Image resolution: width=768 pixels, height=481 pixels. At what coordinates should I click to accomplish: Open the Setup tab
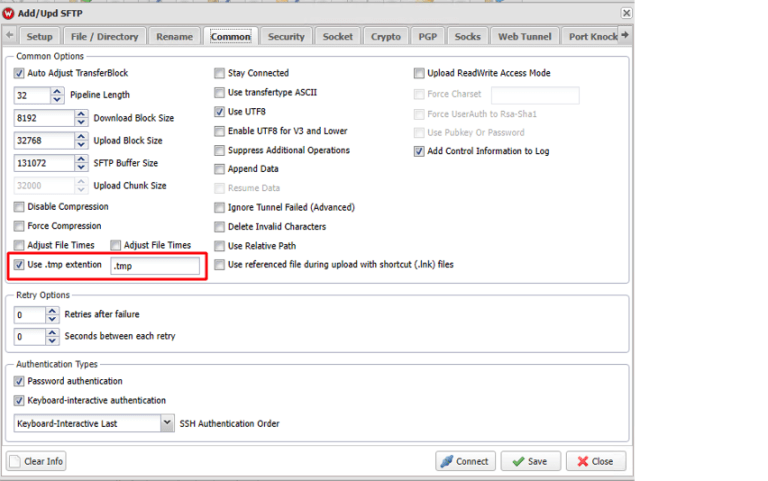pos(39,36)
